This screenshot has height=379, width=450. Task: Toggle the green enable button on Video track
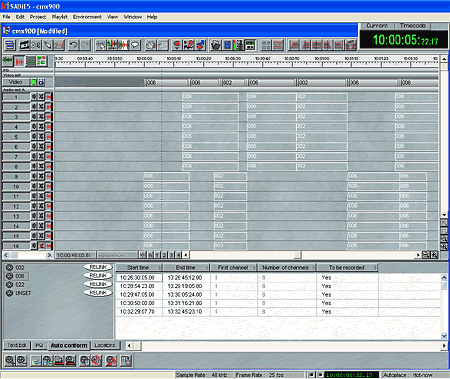point(33,82)
